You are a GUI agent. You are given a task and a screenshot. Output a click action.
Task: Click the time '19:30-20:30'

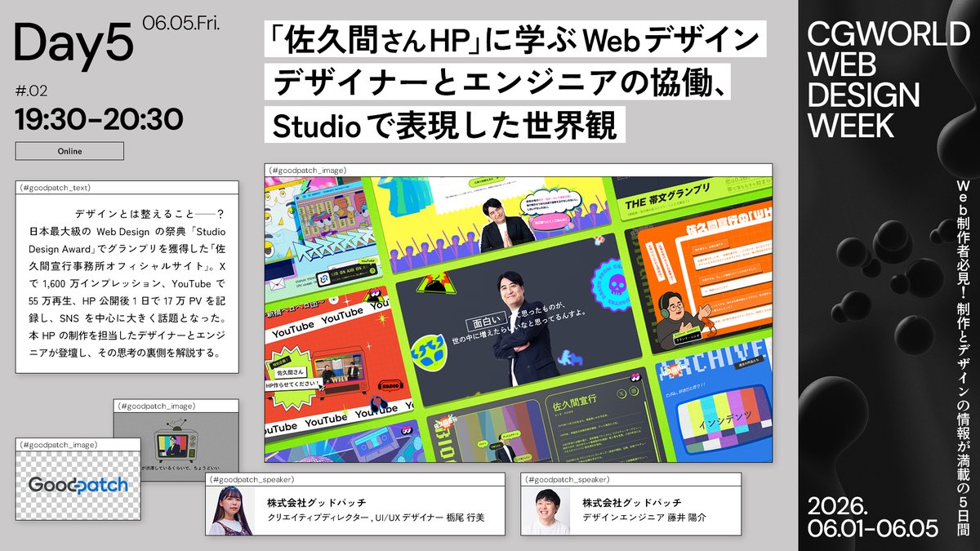click(98, 119)
